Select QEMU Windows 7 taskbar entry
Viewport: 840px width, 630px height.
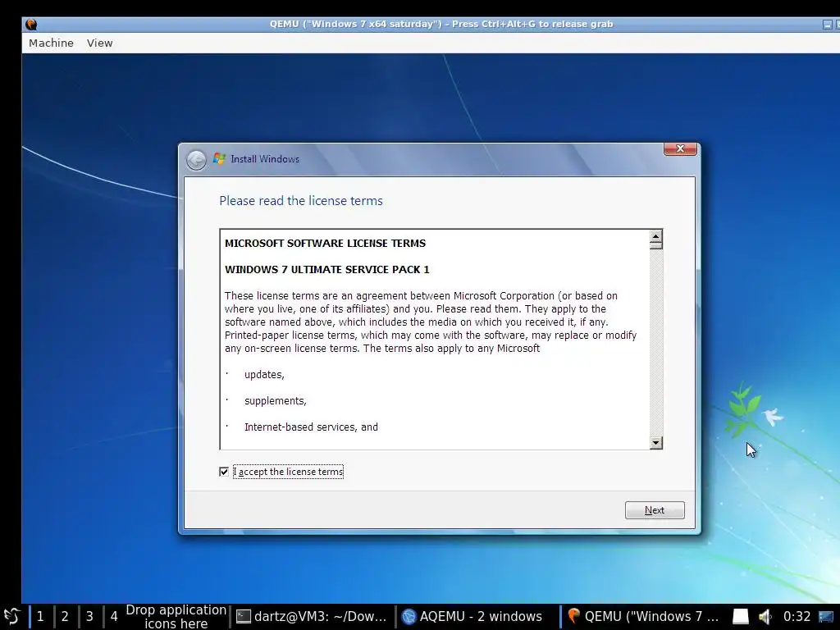click(x=643, y=617)
